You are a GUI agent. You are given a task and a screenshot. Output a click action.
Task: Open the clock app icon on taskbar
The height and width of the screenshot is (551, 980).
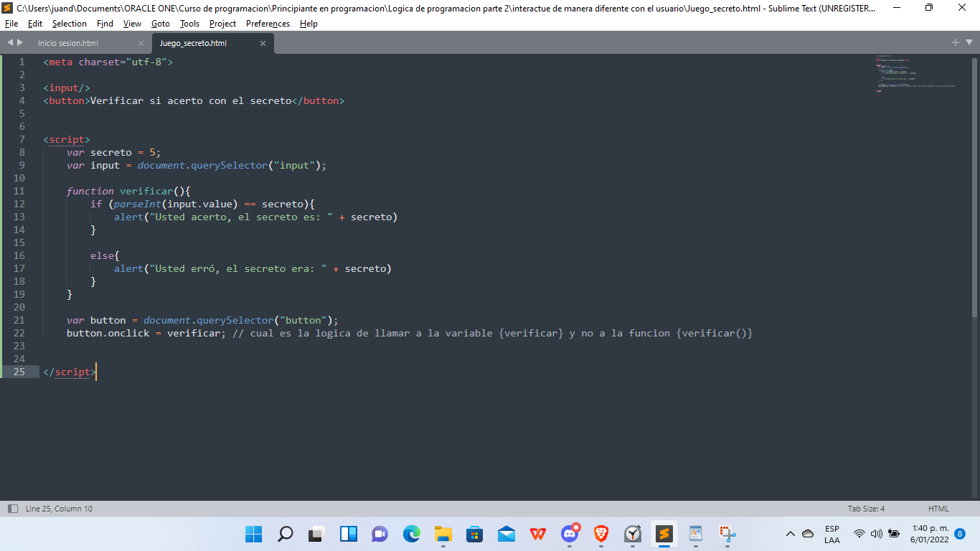[x=633, y=534]
